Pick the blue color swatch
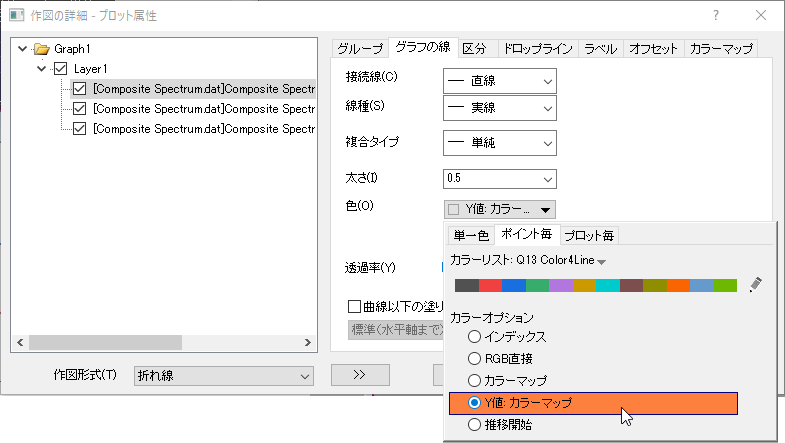This screenshot has height=443, width=785. point(514,285)
